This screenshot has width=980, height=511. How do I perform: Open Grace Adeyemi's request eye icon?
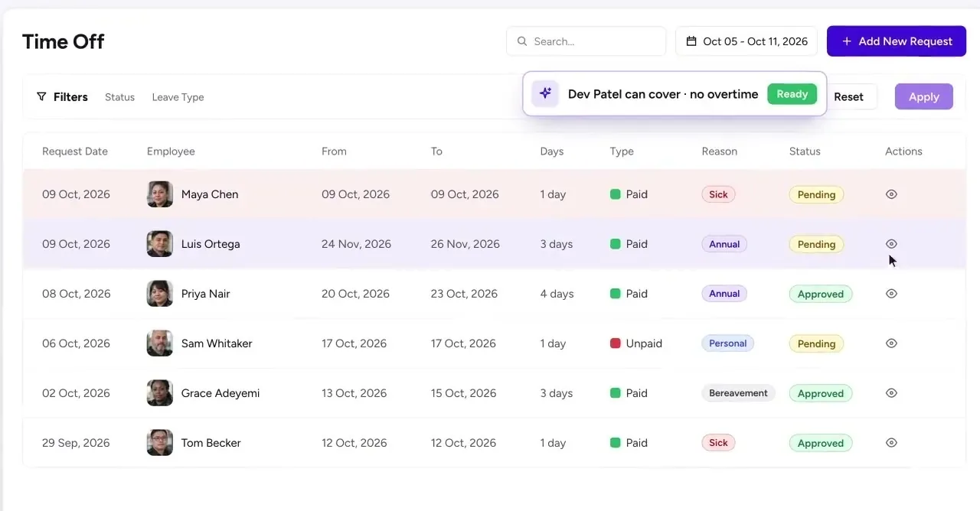tap(891, 393)
